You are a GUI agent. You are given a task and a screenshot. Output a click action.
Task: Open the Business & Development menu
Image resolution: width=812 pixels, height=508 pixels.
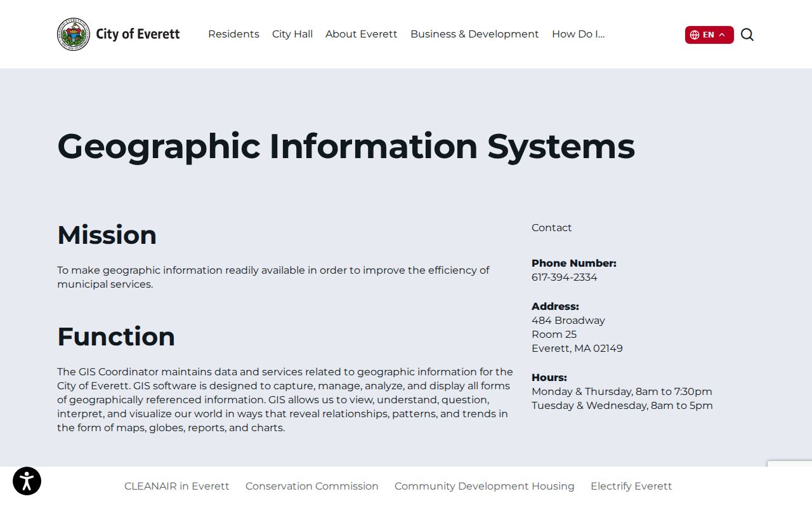tap(475, 34)
